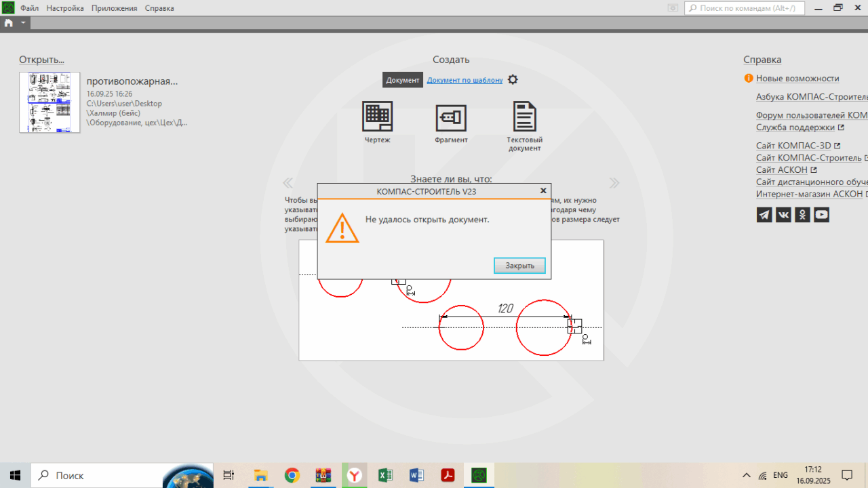Click the Документ по шаблону link
The image size is (868, 488).
coord(465,80)
